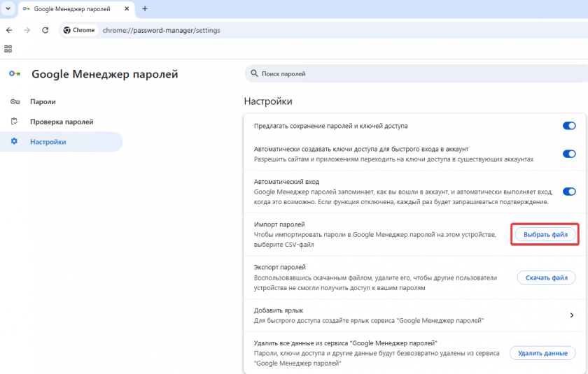Select 'Настройки' in the sidebar
The image size is (588, 374).
(x=48, y=142)
